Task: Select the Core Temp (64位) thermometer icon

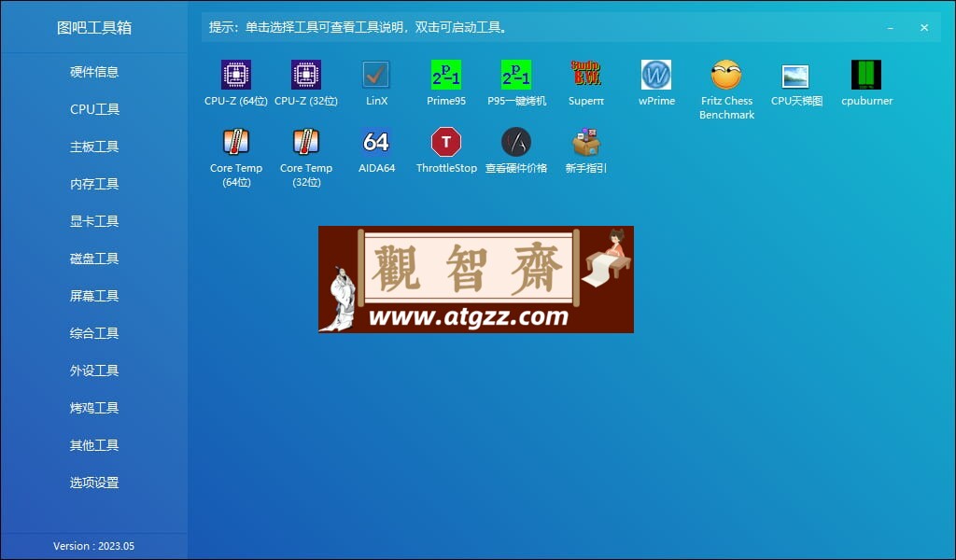Action: (x=236, y=142)
